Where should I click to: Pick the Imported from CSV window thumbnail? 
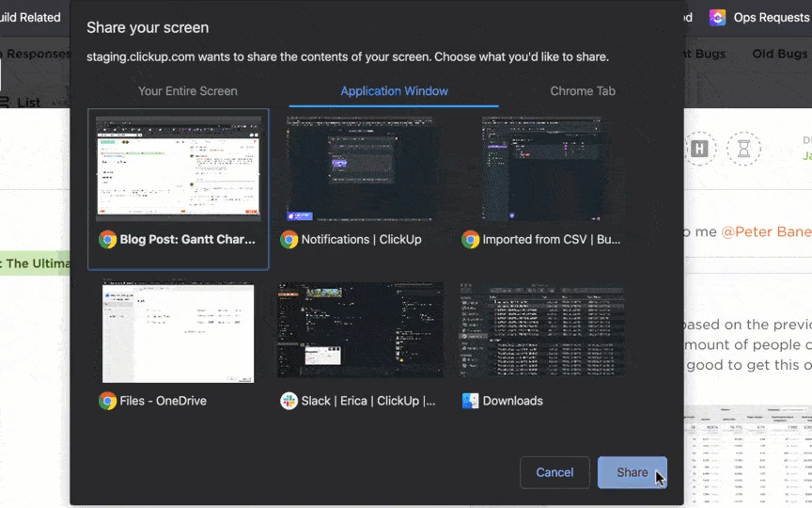pyautogui.click(x=542, y=168)
